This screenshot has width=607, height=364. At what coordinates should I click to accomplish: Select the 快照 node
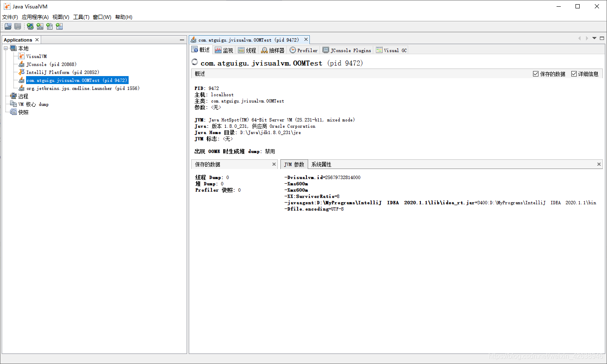tap(23, 112)
